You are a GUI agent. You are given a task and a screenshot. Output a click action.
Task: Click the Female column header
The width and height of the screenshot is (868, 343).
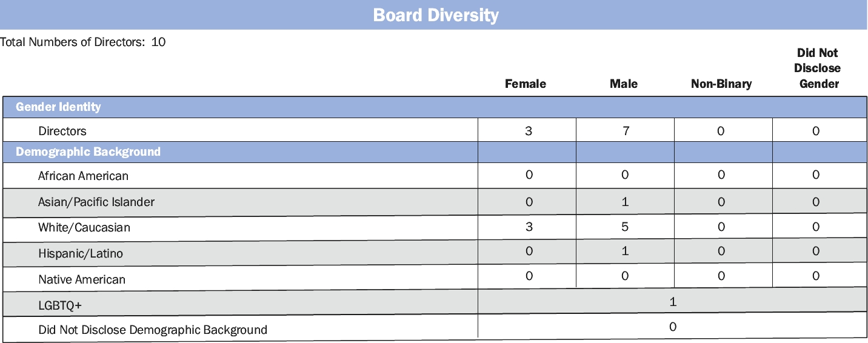coord(525,84)
